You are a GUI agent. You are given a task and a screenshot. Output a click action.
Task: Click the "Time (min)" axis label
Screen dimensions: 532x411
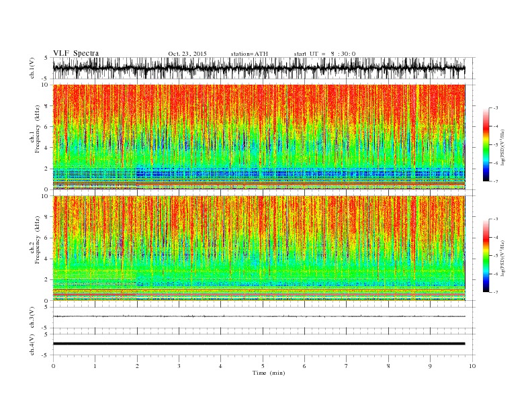click(269, 373)
